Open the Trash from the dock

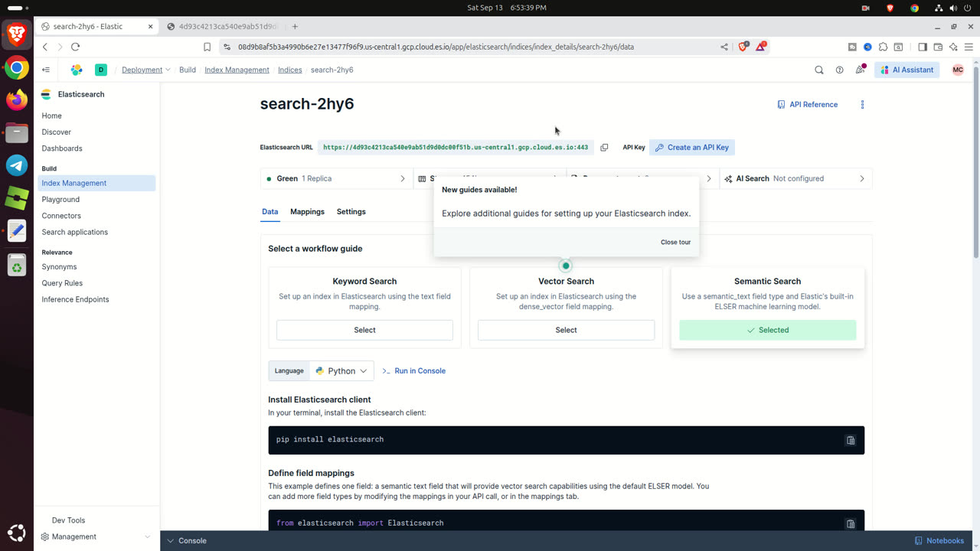(17, 265)
